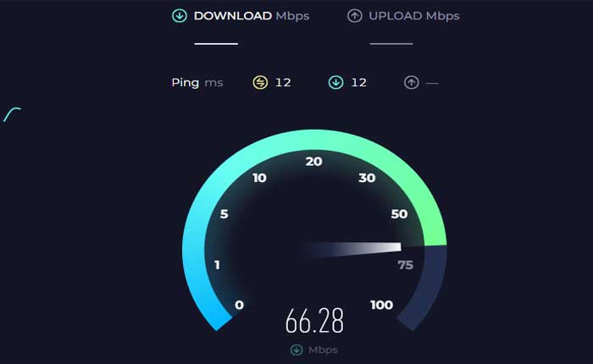Click the gray upload ping icon
593x364 pixels.
pos(412,82)
